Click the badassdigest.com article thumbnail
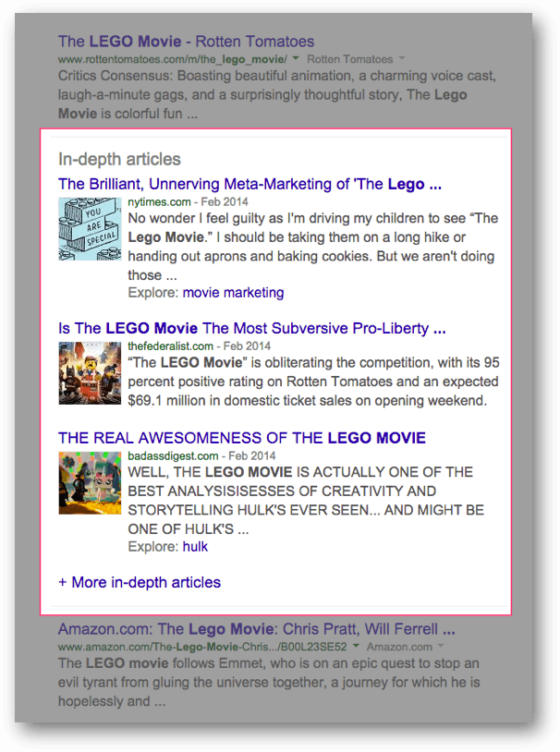This screenshot has height=752, width=560. 90,483
